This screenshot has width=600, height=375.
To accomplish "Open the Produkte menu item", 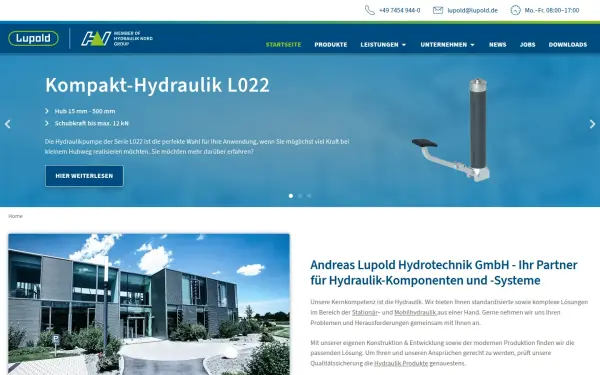I will click(x=331, y=44).
